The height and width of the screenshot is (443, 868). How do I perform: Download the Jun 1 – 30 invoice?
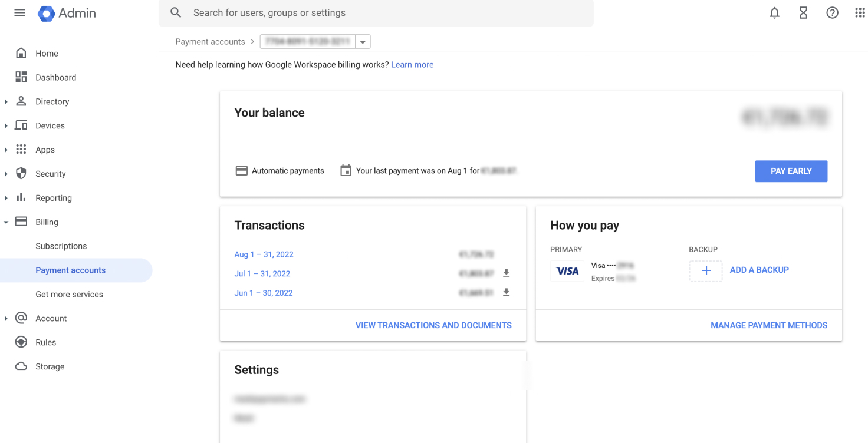(506, 293)
